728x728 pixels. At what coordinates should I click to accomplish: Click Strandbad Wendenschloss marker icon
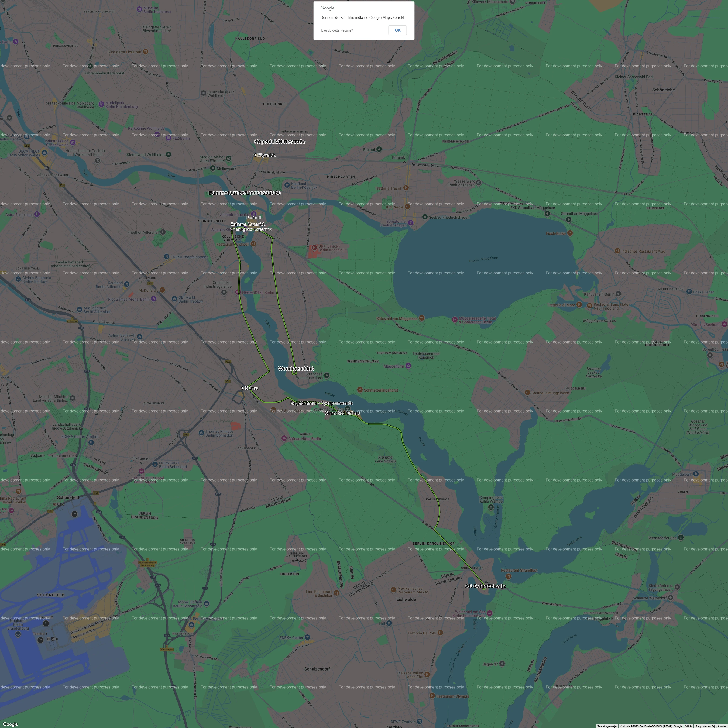coord(327,375)
